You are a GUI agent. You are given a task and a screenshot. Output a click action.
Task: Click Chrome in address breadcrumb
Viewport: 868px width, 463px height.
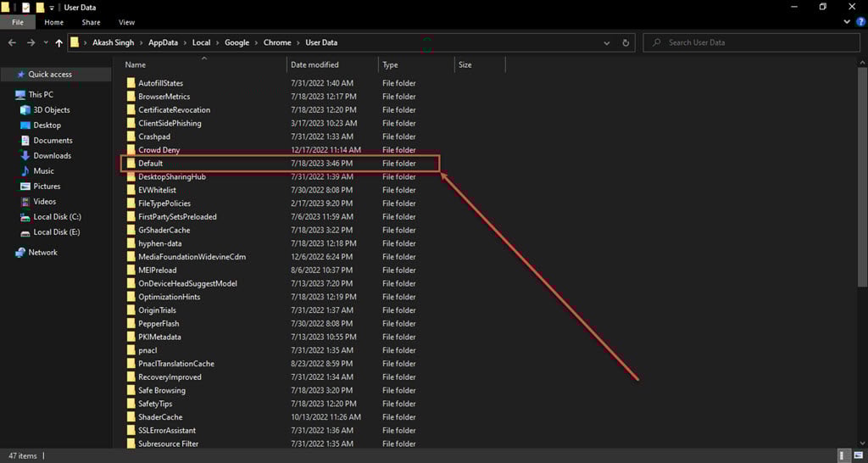click(x=277, y=42)
